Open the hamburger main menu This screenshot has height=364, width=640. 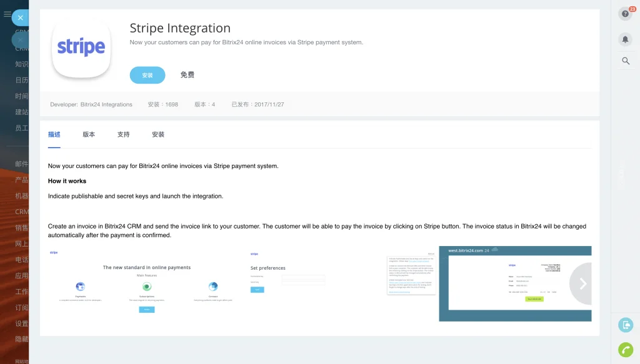(x=7, y=14)
